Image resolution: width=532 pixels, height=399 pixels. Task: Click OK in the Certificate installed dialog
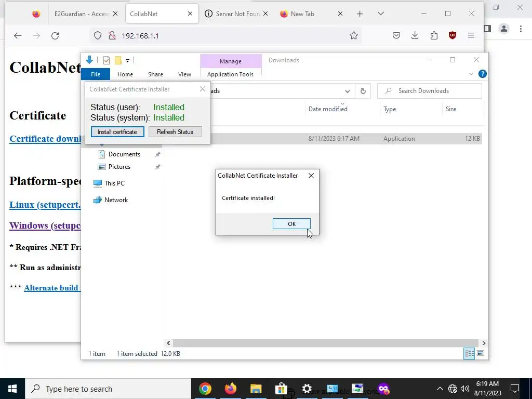coord(291,224)
